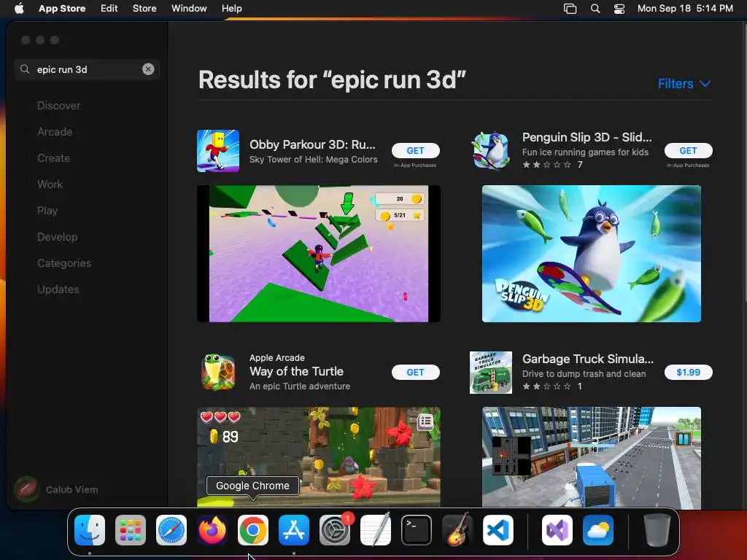Click Garbage Truck Simulator star rating
747x560 pixels.
pos(547,386)
